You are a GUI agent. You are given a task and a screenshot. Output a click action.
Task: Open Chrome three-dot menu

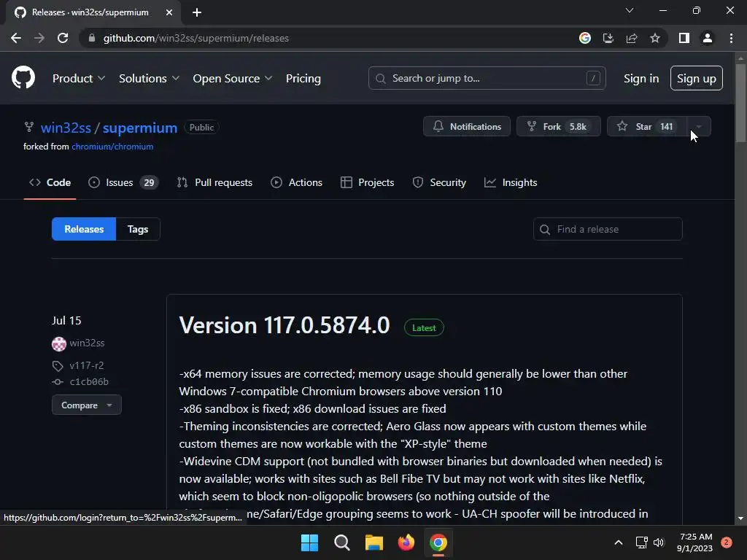[x=731, y=38]
